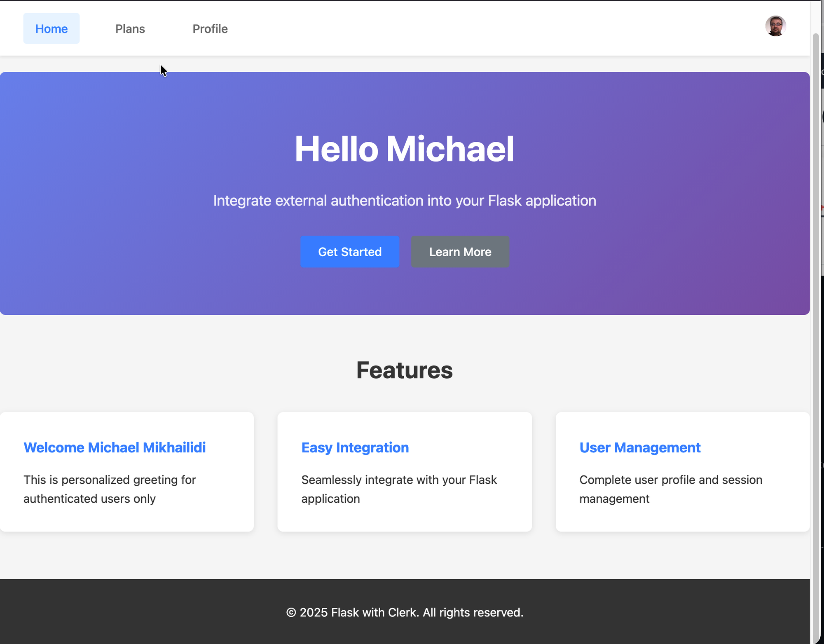Click the copyright footer text
This screenshot has height=644, width=824.
click(404, 613)
